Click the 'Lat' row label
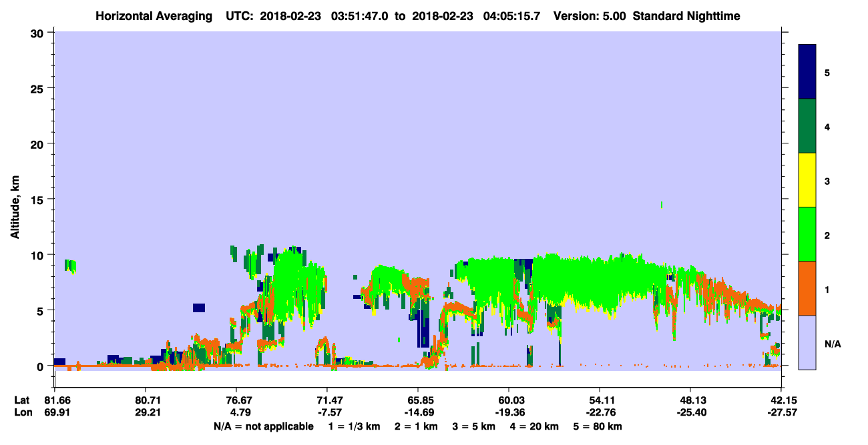 (21, 400)
